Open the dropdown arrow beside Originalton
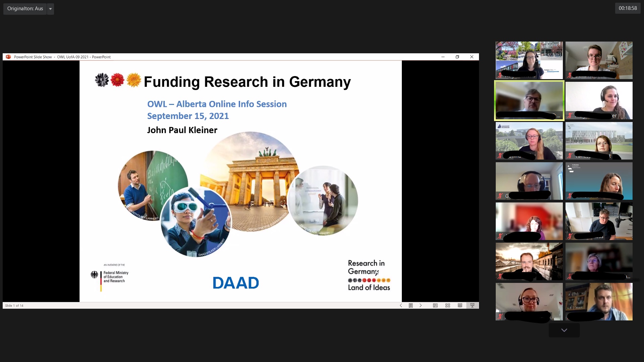This screenshot has width=644, height=362. point(51,9)
